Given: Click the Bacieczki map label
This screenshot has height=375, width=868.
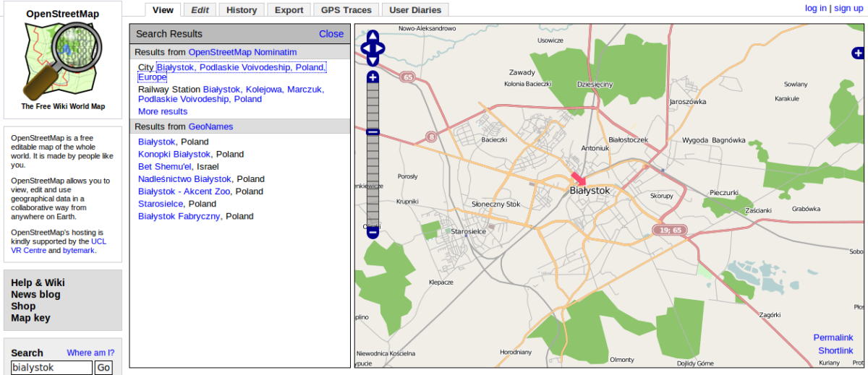Looking at the screenshot, I should point(495,139).
